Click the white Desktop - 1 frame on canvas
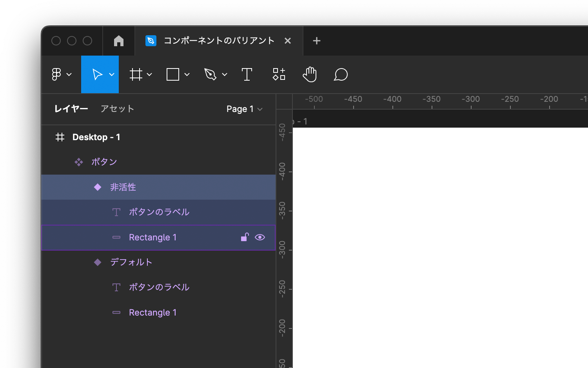Image resolution: width=588 pixels, height=368 pixels. [x=440, y=248]
